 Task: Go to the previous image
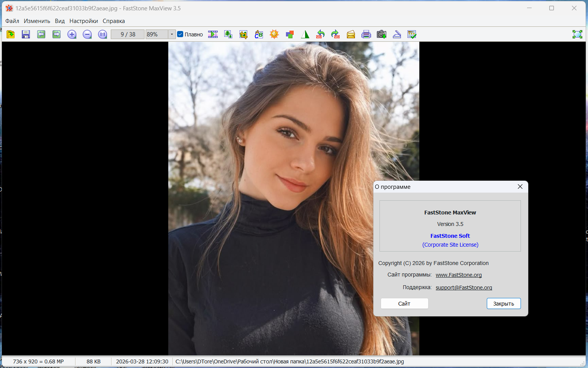point(41,34)
